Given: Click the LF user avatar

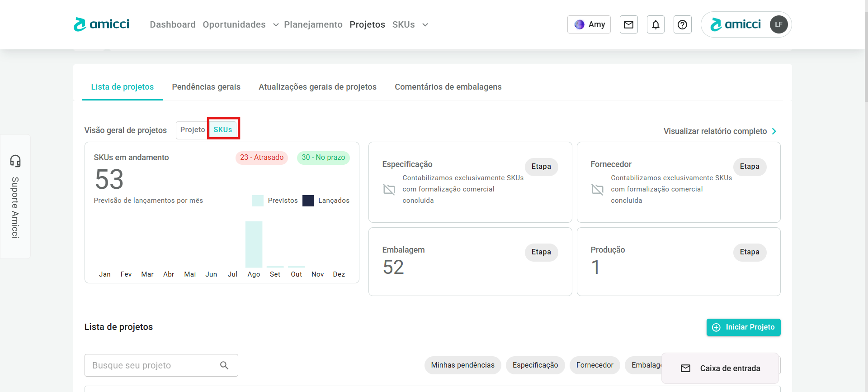Looking at the screenshot, I should 778,24.
